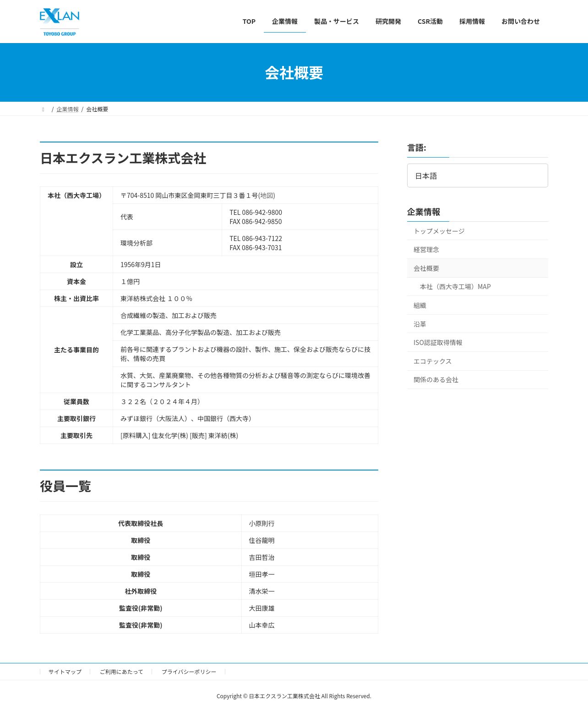The image size is (588, 706).
Task: Open the サイトマップ footer link
Action: [65, 672]
